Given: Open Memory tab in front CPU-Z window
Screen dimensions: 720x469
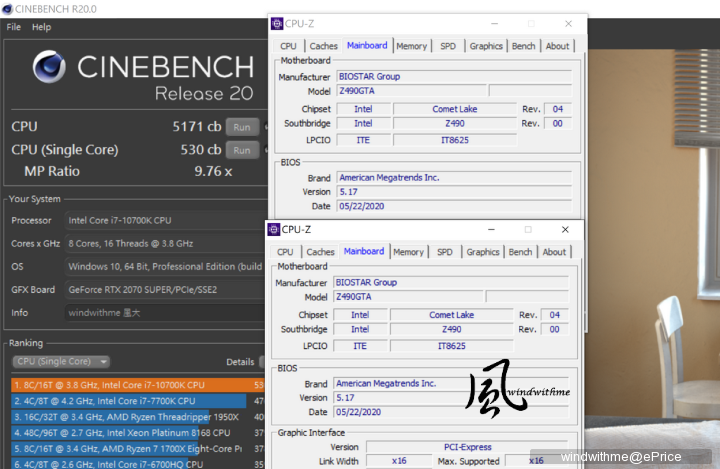Looking at the screenshot, I should click(408, 252).
